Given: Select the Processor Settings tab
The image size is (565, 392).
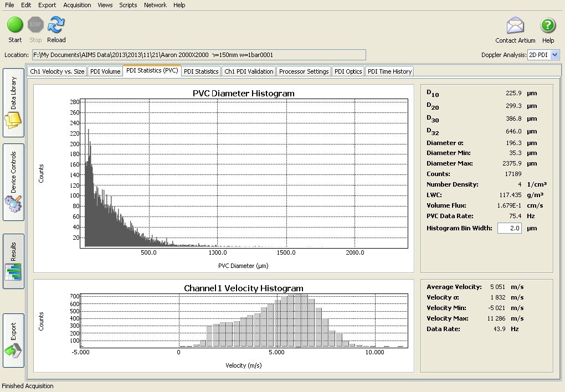Looking at the screenshot, I should (304, 71).
